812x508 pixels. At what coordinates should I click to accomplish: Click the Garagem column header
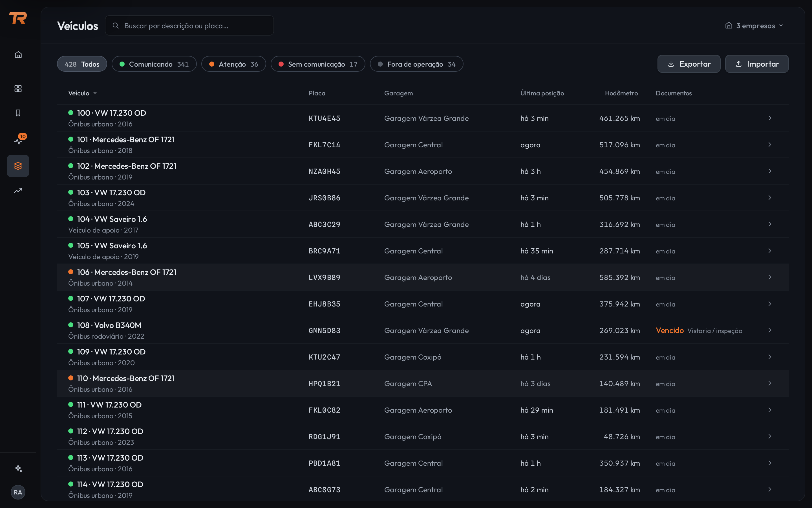(399, 93)
